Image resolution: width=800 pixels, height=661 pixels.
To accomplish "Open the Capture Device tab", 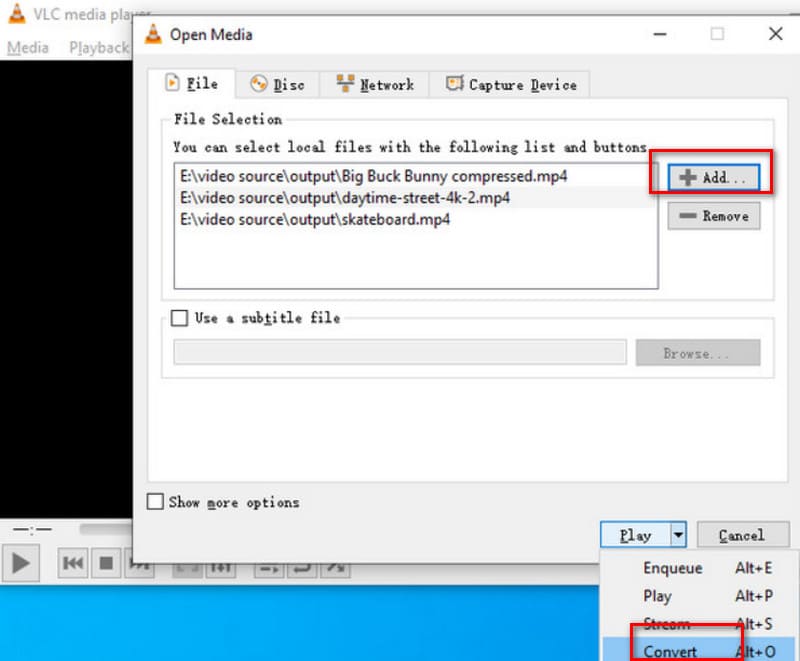I will point(511,84).
